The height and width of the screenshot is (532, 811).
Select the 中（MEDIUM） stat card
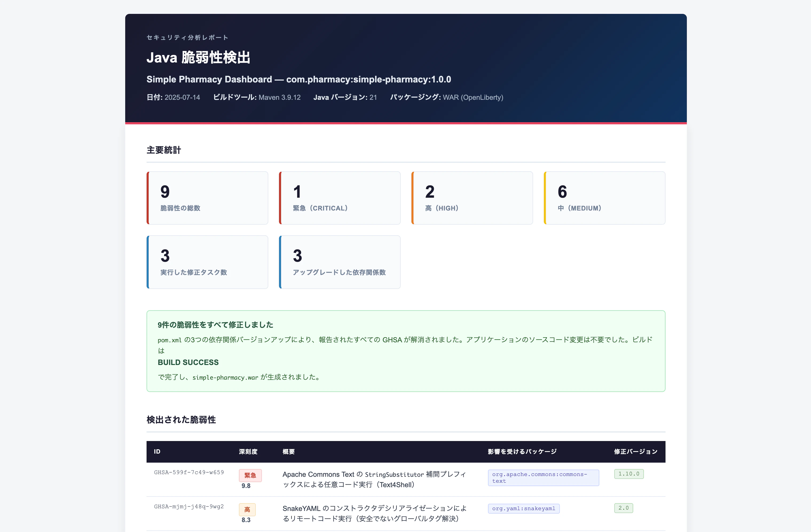[x=604, y=198]
